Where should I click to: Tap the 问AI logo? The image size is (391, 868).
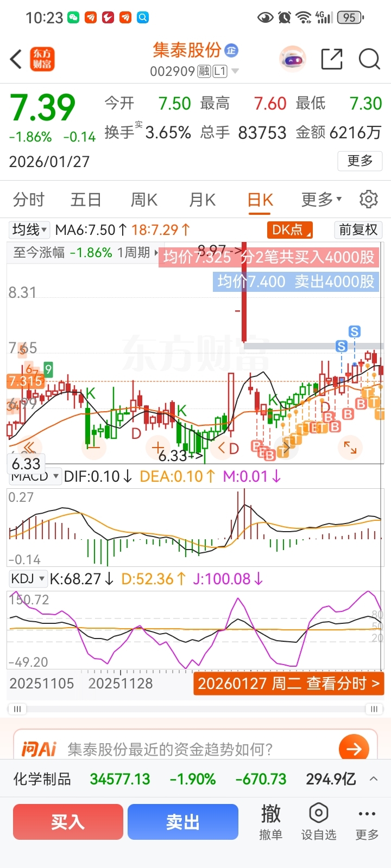(x=39, y=749)
